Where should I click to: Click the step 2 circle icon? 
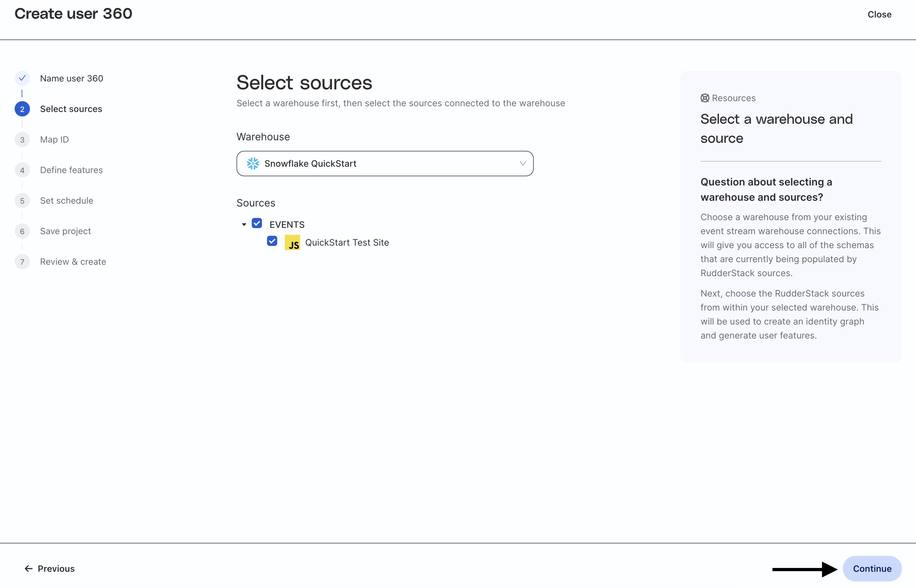(x=22, y=109)
